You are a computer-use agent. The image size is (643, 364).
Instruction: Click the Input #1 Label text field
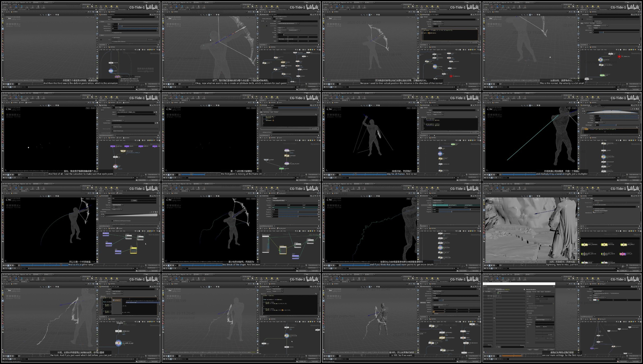[x=545, y=296]
